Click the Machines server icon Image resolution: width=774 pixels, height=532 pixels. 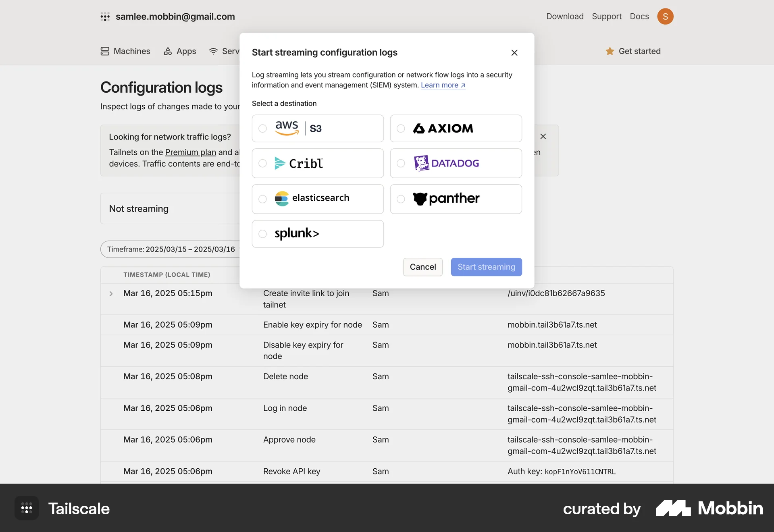coord(105,51)
